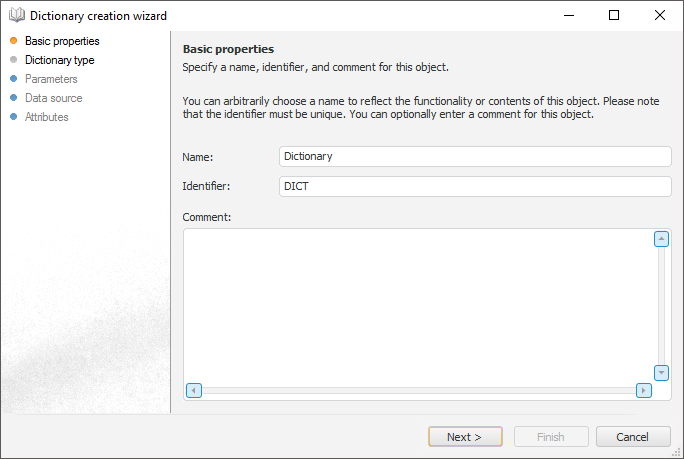
Task: Click the comment box scroll right arrow
Action: pos(644,390)
